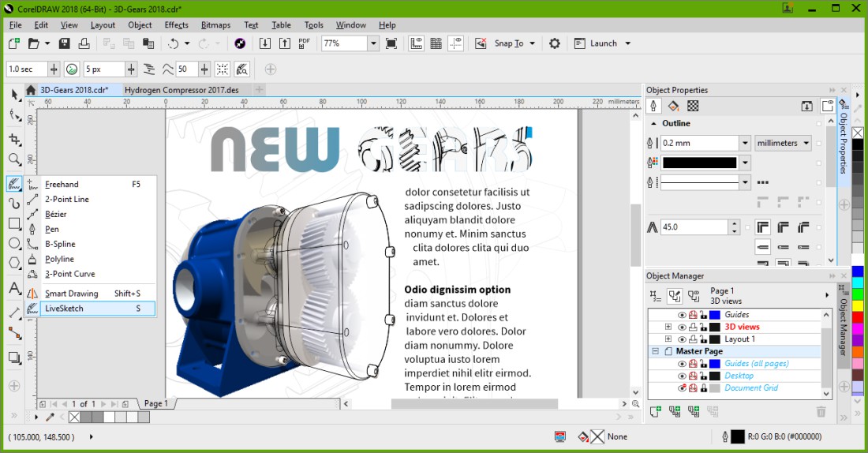
Task: Click the Publish to PDF icon
Action: coord(305,43)
